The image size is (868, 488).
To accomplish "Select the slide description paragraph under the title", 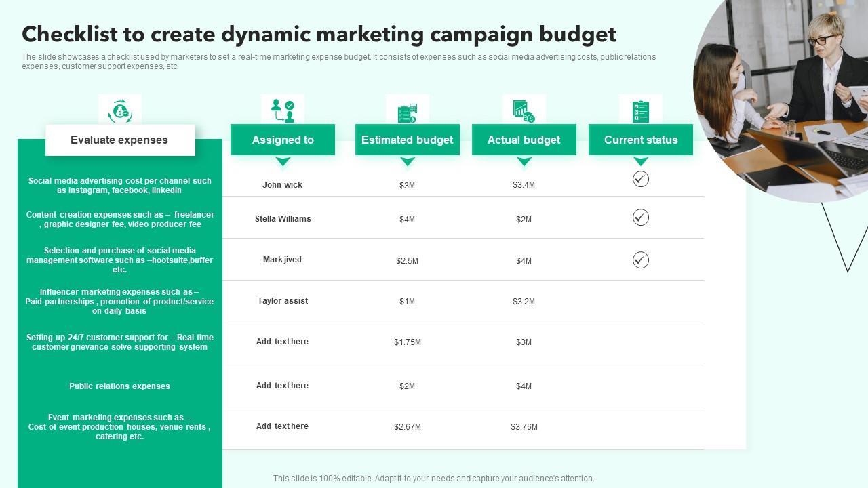I will (x=339, y=62).
